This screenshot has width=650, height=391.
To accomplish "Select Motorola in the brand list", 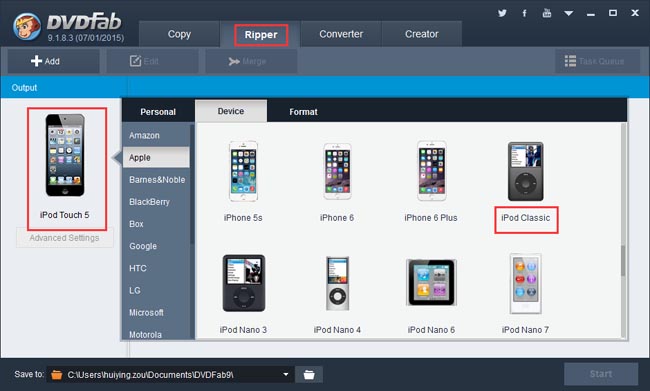I will click(156, 333).
